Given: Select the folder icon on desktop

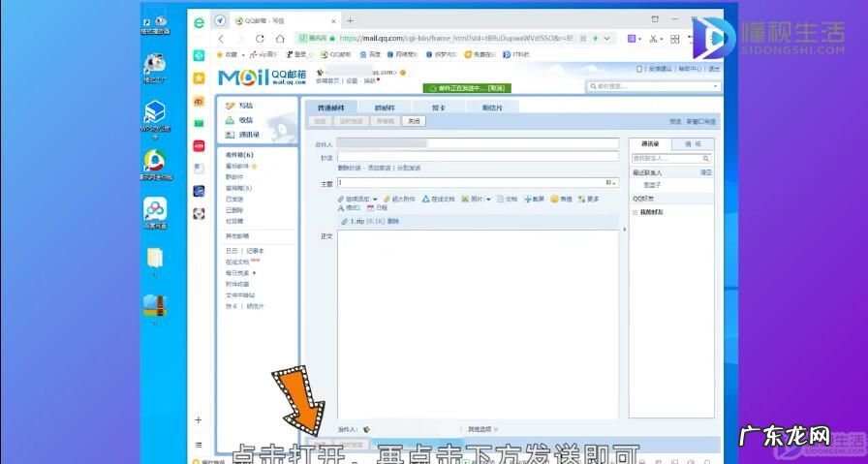Looking at the screenshot, I should click(x=155, y=261).
